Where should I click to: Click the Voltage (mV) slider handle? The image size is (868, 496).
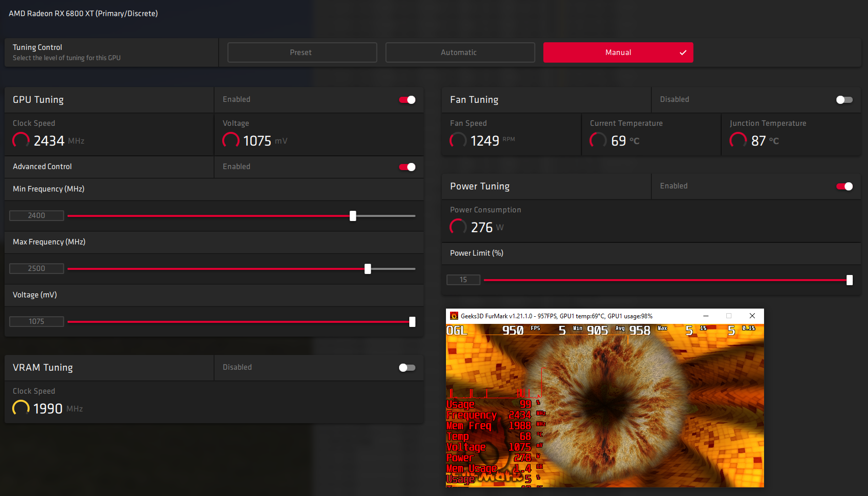pos(412,322)
